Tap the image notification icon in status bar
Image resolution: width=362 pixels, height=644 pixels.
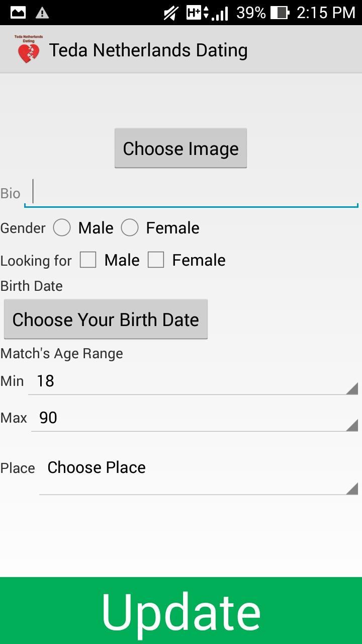(x=18, y=13)
